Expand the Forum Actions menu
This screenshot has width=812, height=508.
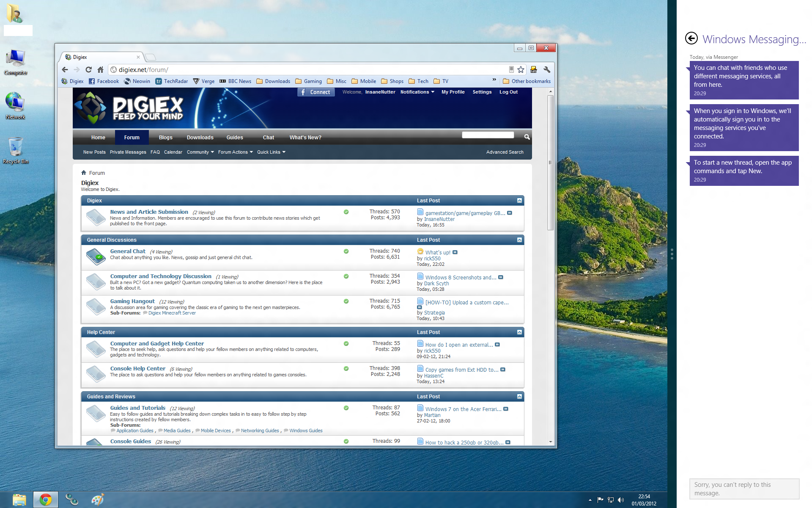[235, 152]
